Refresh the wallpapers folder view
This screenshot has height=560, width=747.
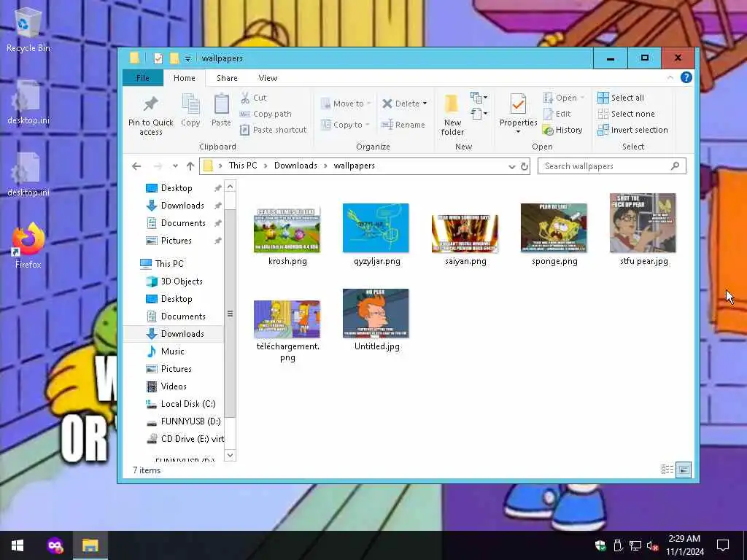tap(524, 166)
